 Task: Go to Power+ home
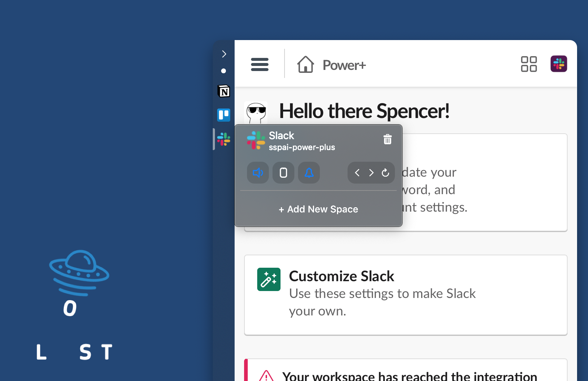(331, 65)
